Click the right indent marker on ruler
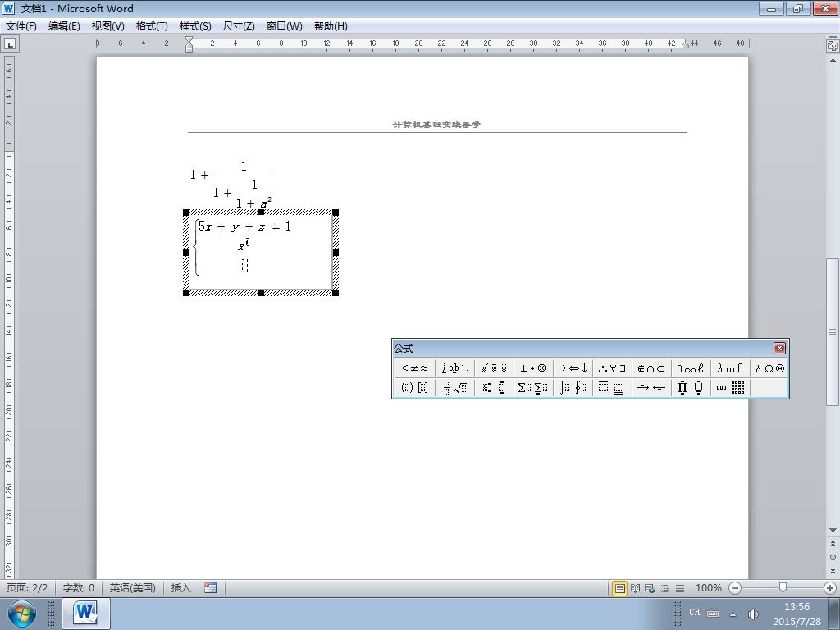Viewport: 840px width, 630px height. 685,44
